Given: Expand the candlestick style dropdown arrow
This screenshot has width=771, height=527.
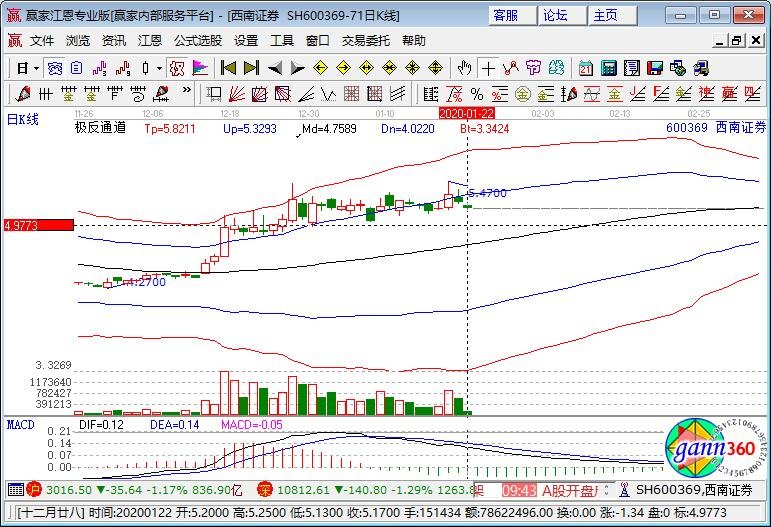Looking at the screenshot, I should pyautogui.click(x=159, y=68).
